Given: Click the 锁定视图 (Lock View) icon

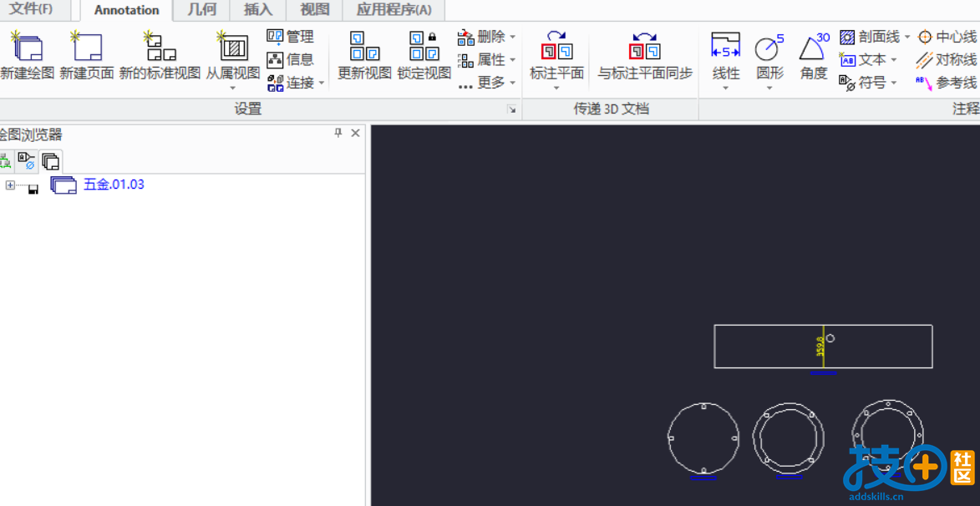Looking at the screenshot, I should pyautogui.click(x=424, y=47).
